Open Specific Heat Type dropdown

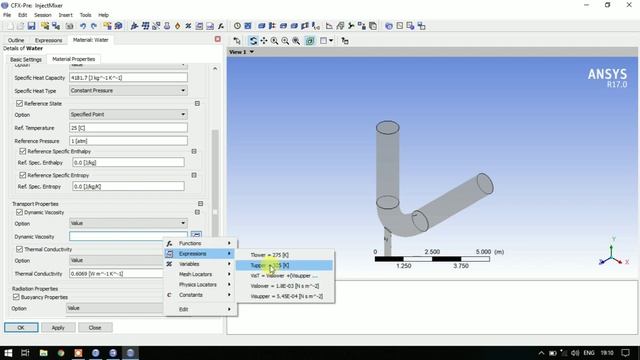click(128, 91)
